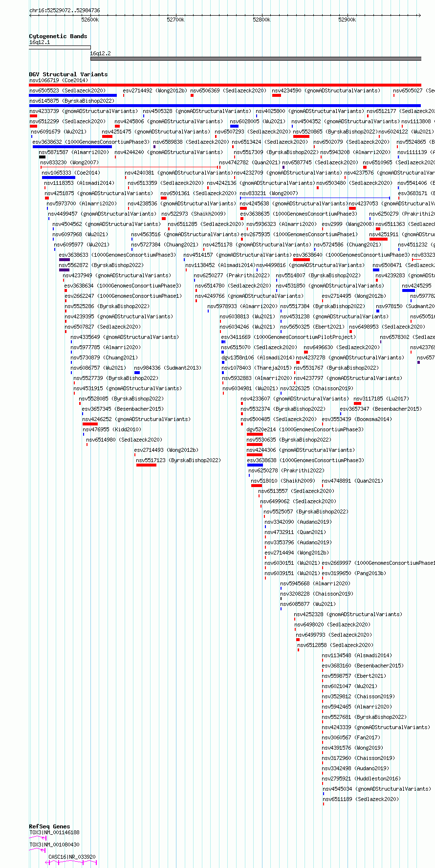Select the 52800k ruler tick label

pos(261,20)
